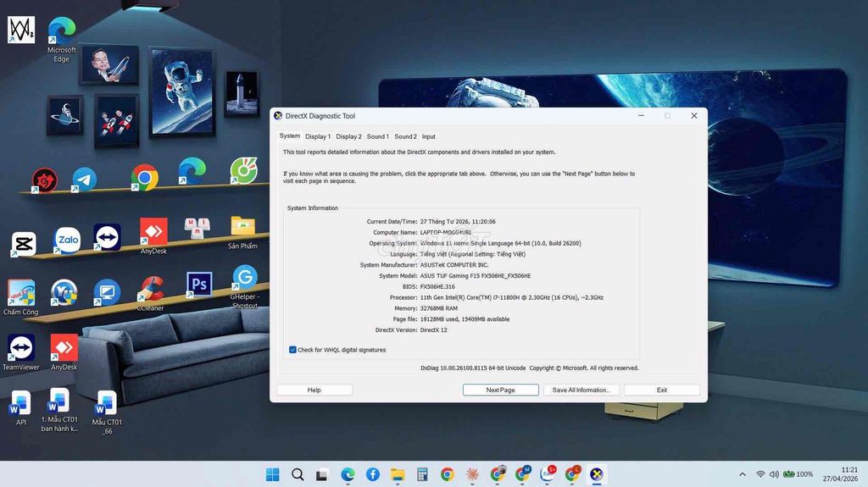This screenshot has height=487, width=868.
Task: Open the Photoshop desktop icon
Action: pos(198,285)
